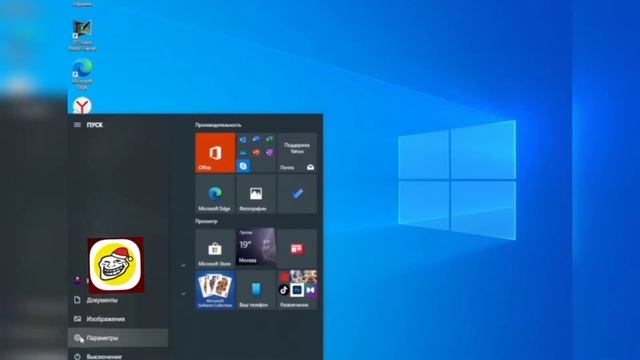Click the Документы document icon
This screenshot has height=360, width=640.
click(x=77, y=300)
